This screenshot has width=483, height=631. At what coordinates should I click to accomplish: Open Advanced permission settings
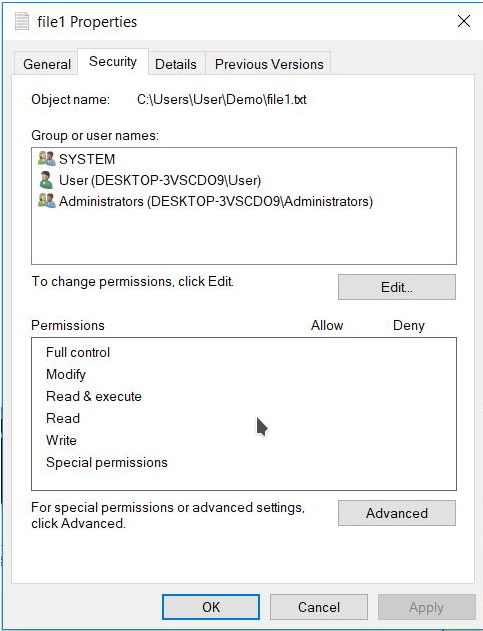pyautogui.click(x=397, y=513)
